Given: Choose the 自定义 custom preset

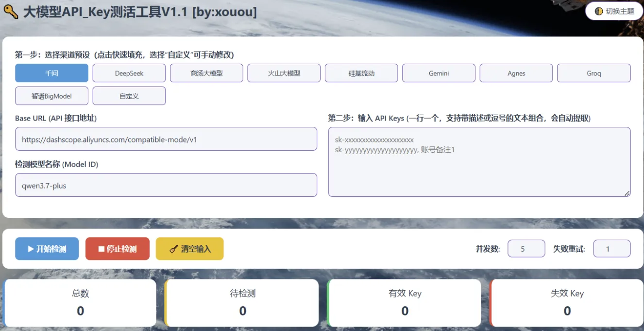Looking at the screenshot, I should point(129,96).
